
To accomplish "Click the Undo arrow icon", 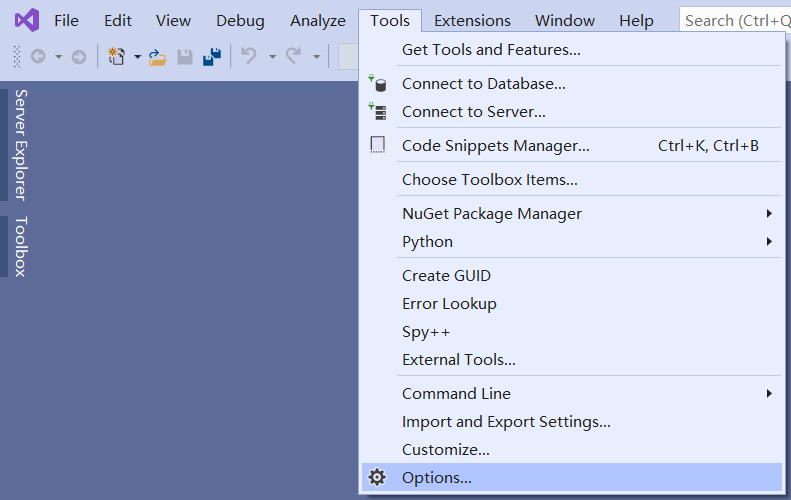I will click(249, 56).
